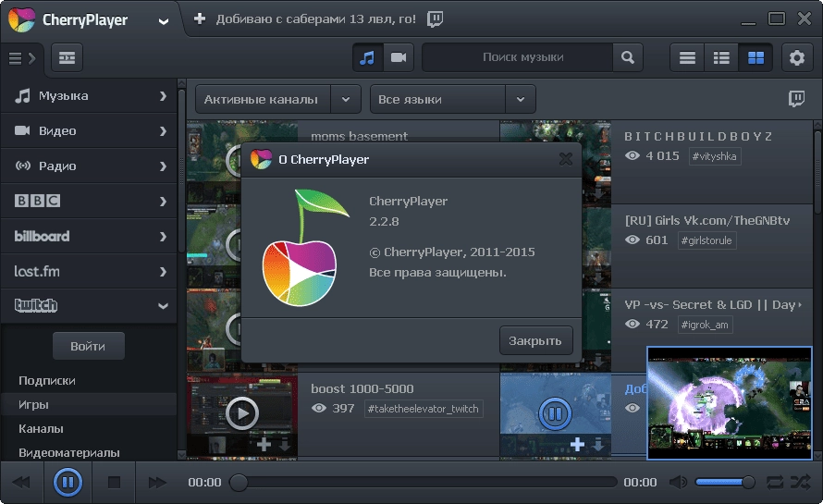The image size is (823, 504).
Task: Expand the Музыка section
Action: (89, 96)
